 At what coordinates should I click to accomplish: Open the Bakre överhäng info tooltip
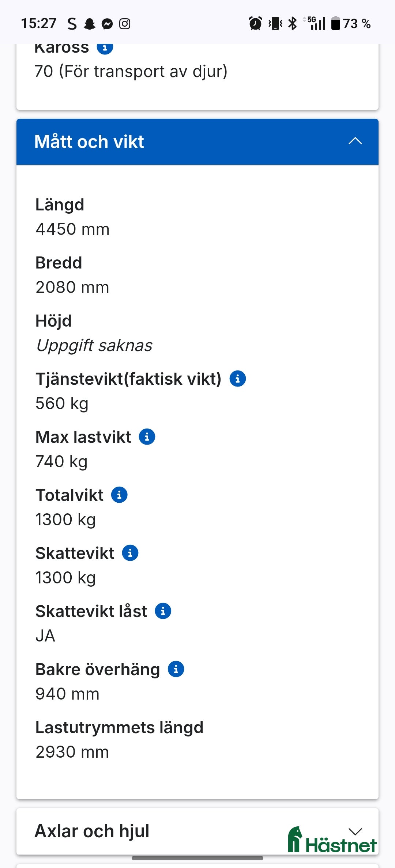click(176, 669)
